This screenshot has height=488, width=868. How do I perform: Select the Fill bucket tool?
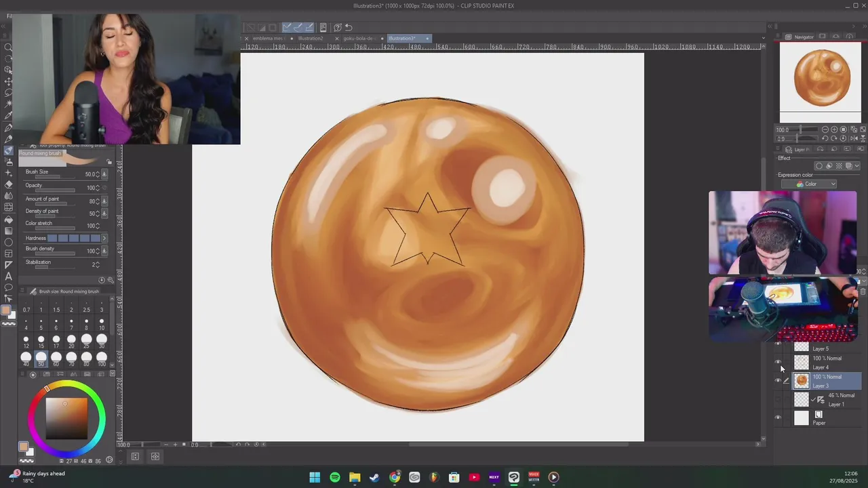click(8, 219)
